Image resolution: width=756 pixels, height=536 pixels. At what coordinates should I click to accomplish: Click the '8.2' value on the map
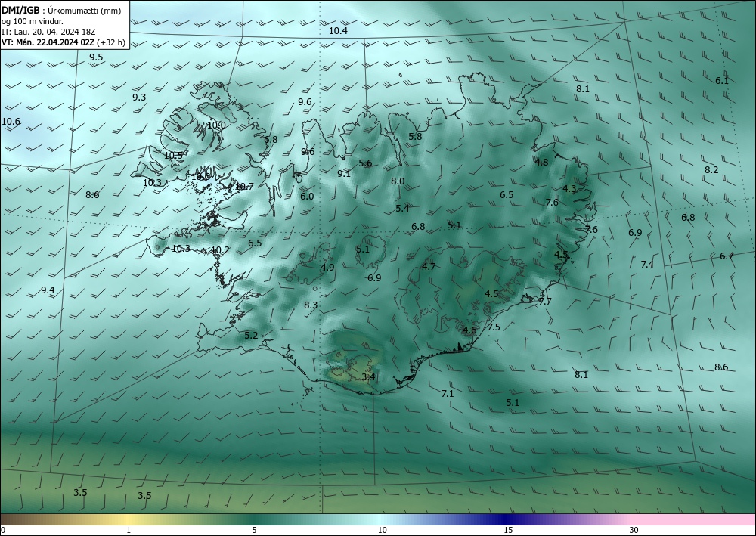tap(711, 169)
